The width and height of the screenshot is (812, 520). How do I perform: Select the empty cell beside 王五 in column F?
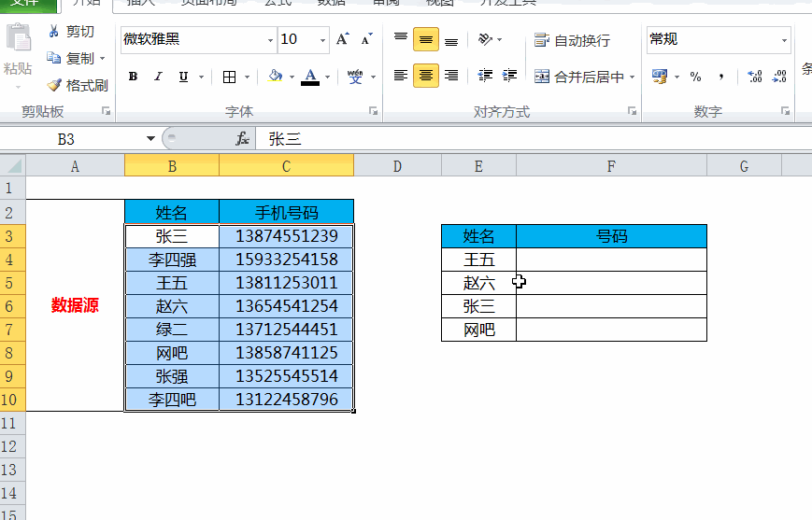point(612,260)
